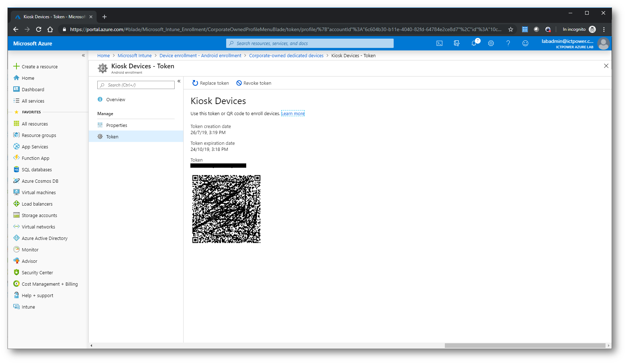Close the Kiosk Devices - Token blade
The width and height of the screenshot is (627, 364).
point(606,66)
